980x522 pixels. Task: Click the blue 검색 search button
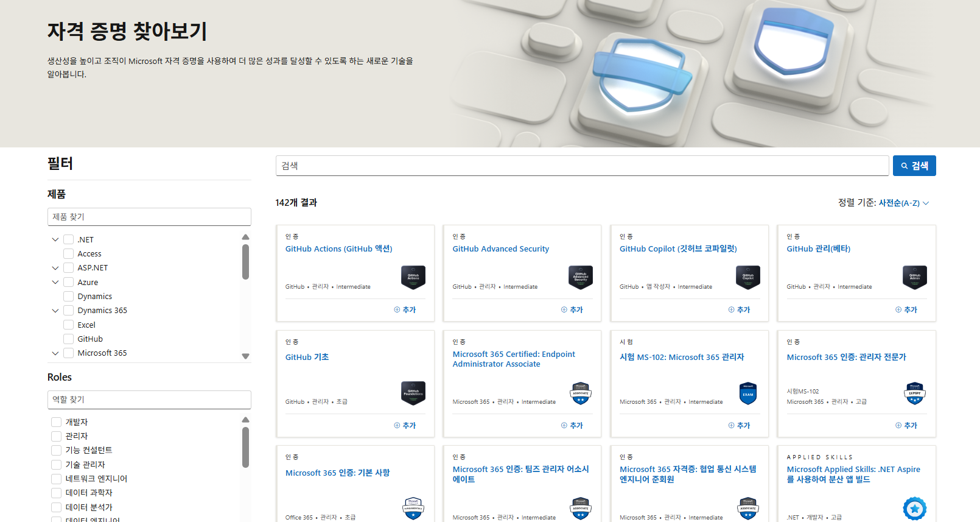914,166
